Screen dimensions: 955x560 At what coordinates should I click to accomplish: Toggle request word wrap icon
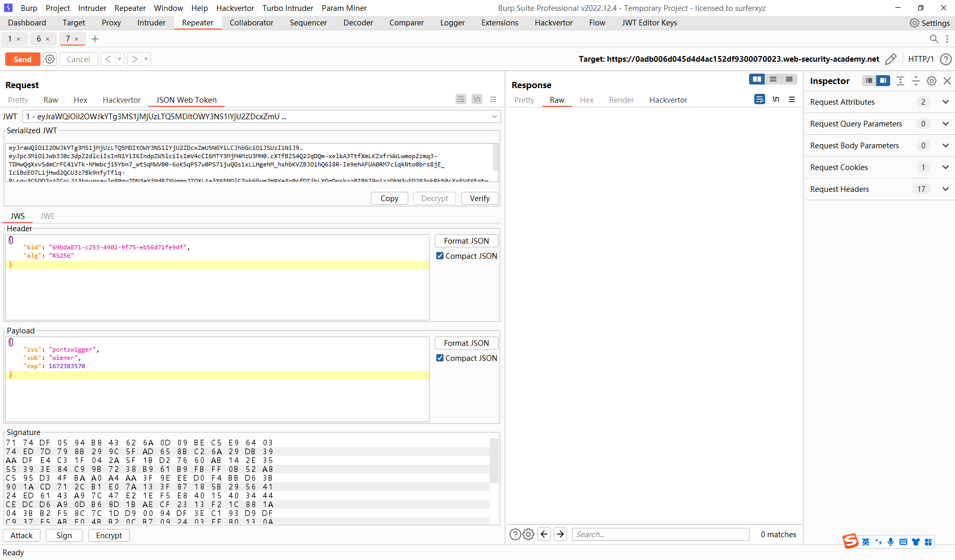(x=461, y=99)
